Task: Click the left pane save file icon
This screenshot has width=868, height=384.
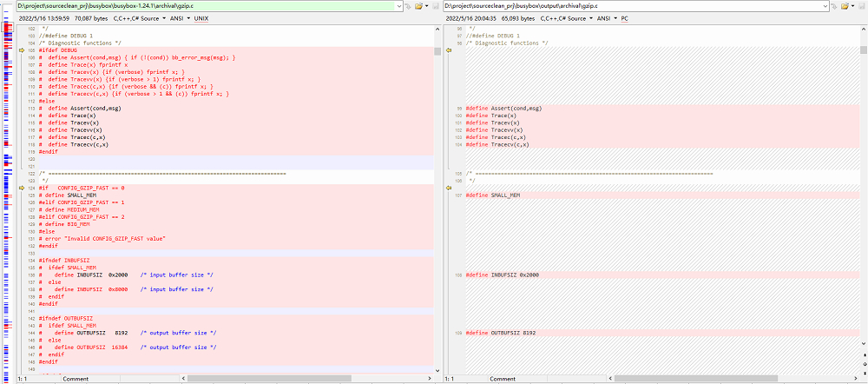Action: pyautogui.click(x=434, y=6)
